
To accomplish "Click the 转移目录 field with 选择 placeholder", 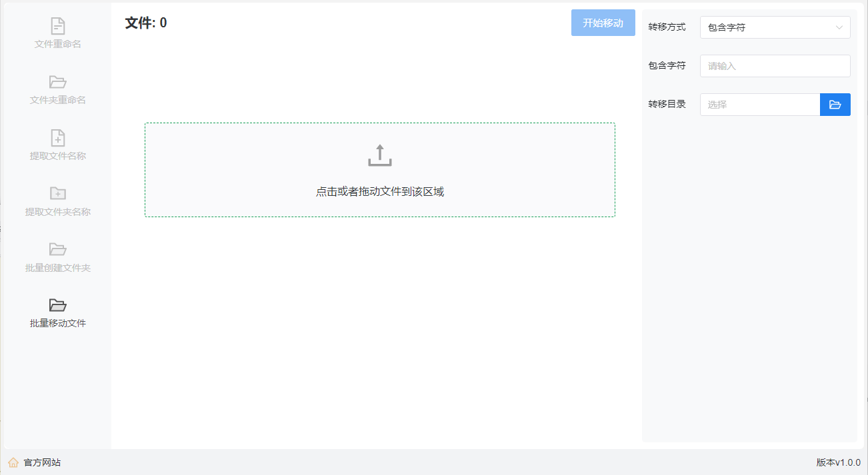I will point(759,105).
